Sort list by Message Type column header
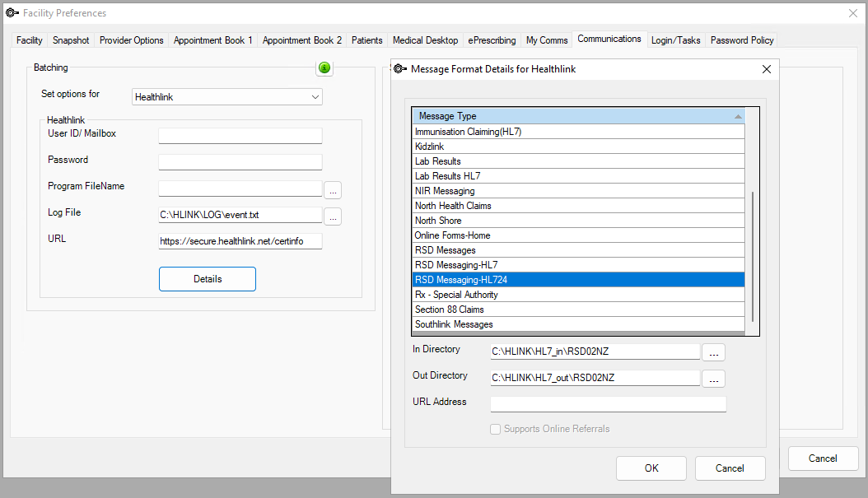Viewport: 868px width, 498px height. pyautogui.click(x=578, y=116)
